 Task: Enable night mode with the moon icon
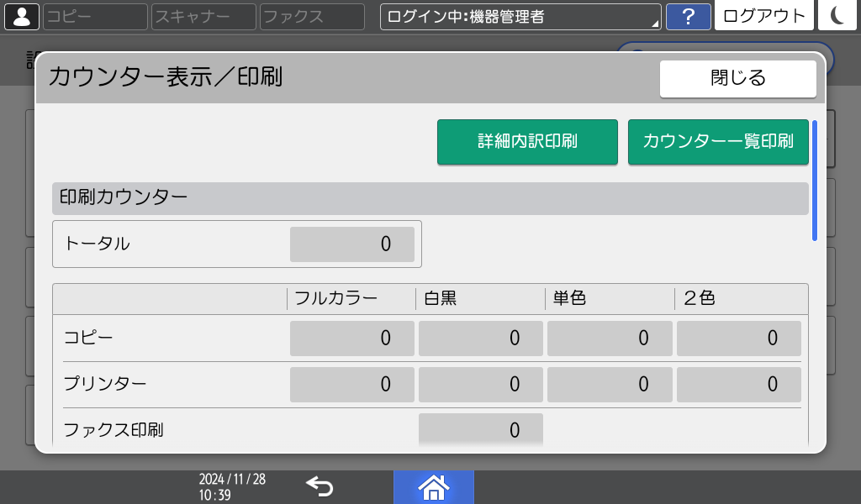coord(837,15)
